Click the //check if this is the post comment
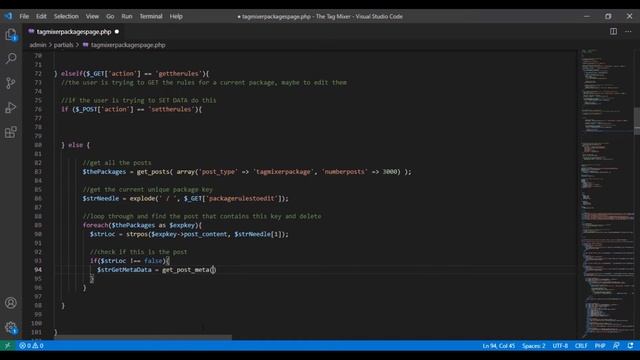 138,252
